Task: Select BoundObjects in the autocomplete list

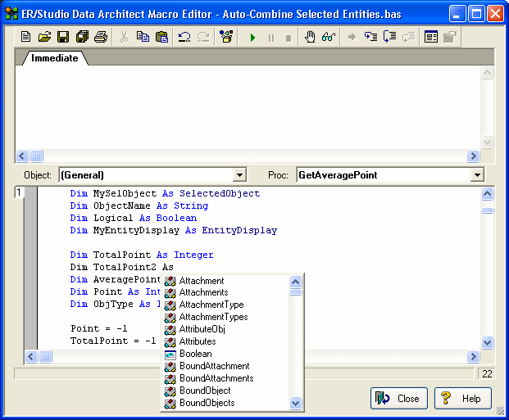Action: click(x=226, y=403)
